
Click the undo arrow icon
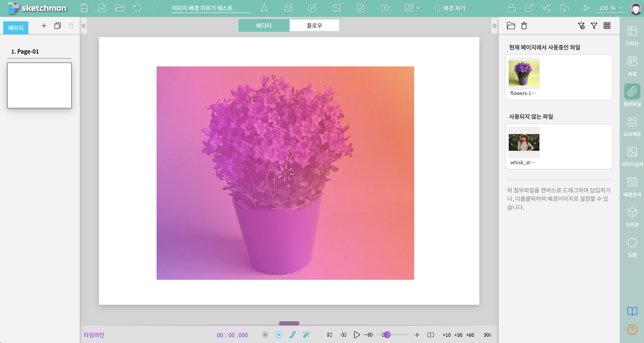(x=137, y=8)
